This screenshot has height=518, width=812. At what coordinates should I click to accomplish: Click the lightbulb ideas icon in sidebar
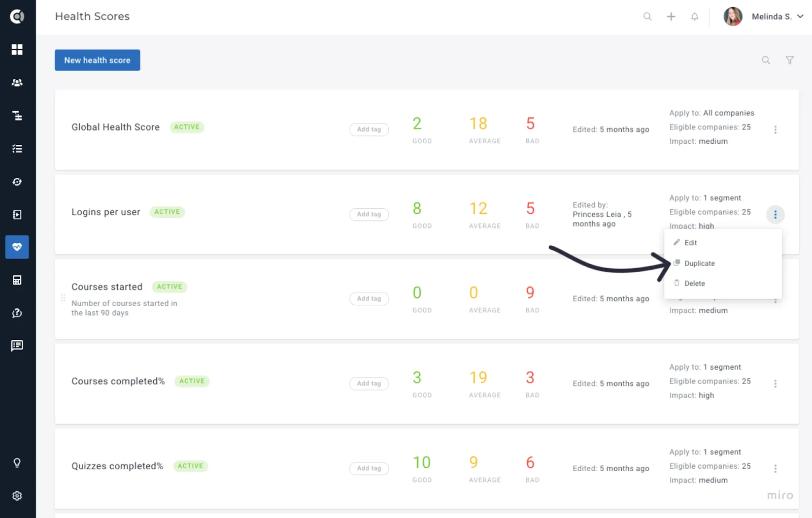click(17, 463)
